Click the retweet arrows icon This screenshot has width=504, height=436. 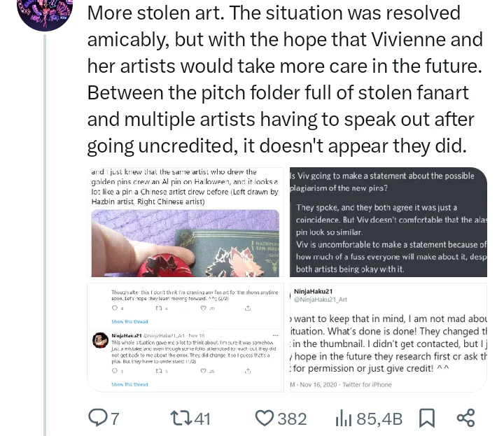pos(179,418)
